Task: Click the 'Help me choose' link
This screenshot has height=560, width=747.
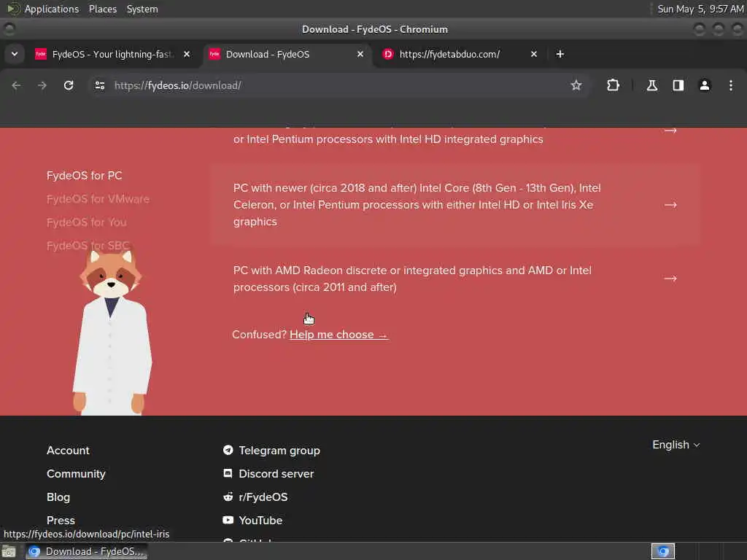Action: pos(338,334)
